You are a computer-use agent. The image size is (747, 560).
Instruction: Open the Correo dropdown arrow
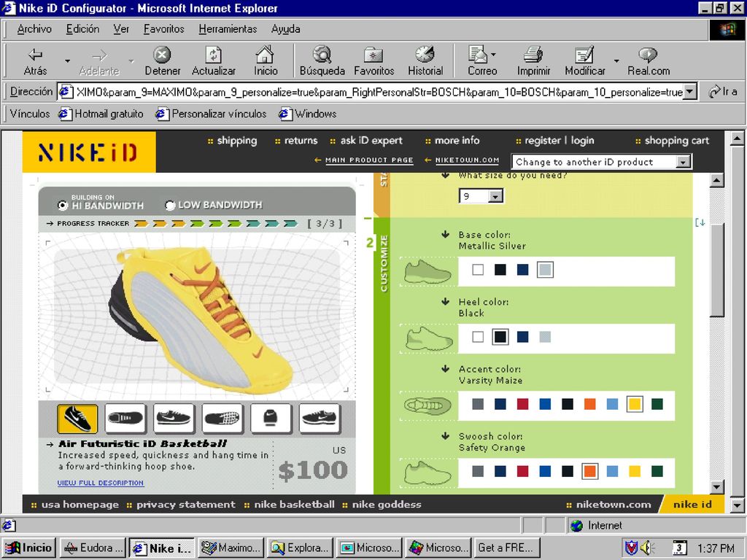click(493, 54)
